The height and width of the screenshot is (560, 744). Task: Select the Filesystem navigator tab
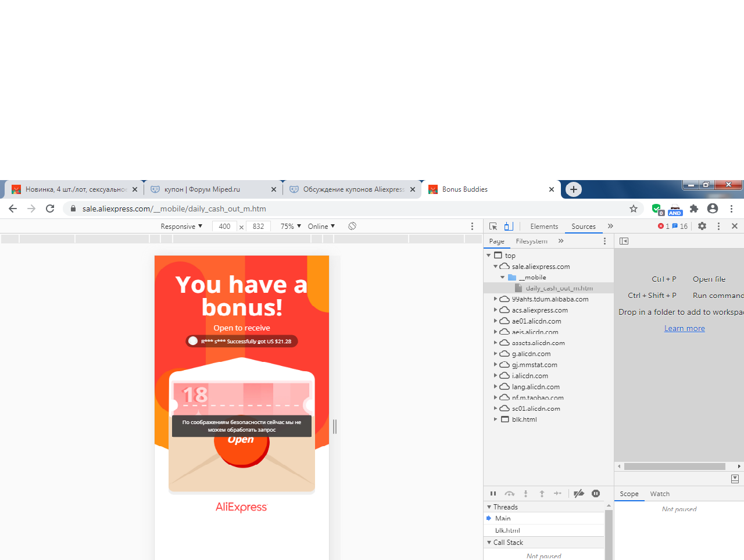point(532,241)
